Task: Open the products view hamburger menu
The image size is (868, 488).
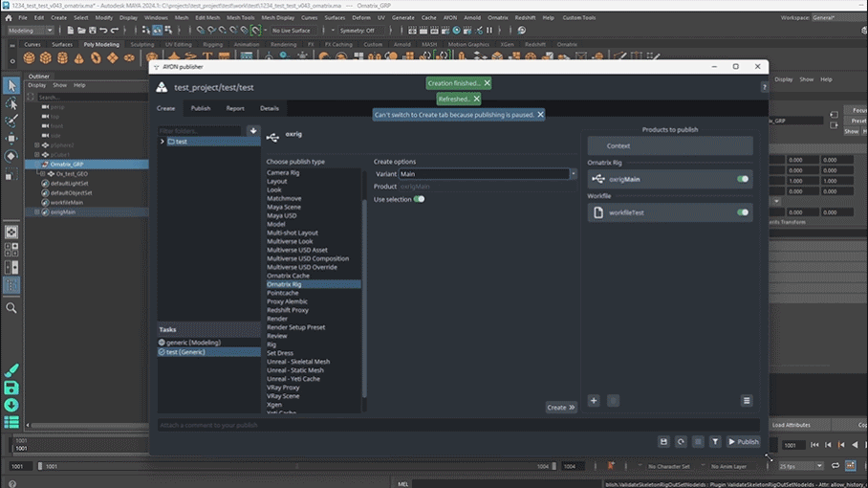Action: [x=747, y=401]
